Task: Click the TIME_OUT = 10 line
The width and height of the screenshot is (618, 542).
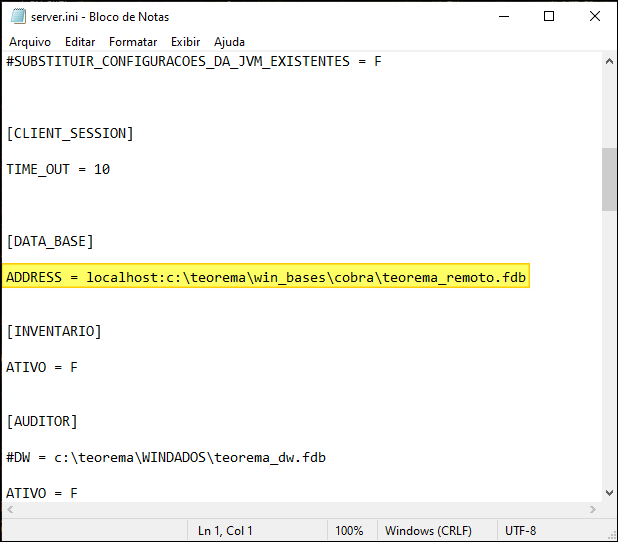Action: 58,169
